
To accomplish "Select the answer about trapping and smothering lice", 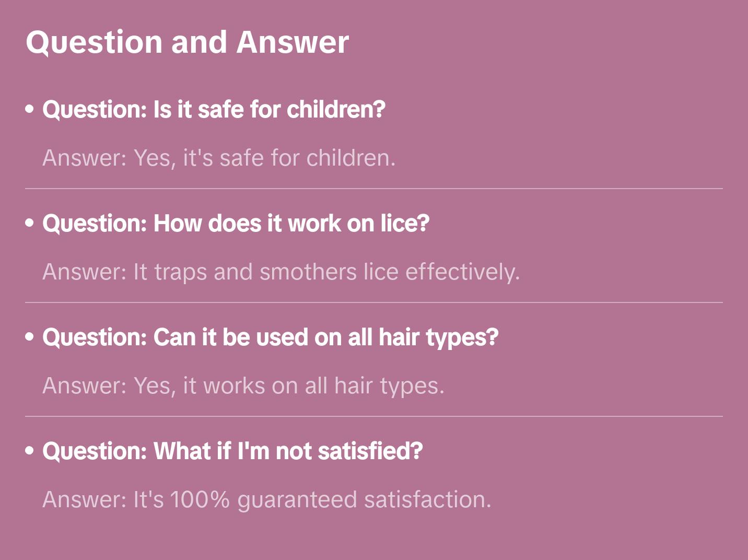I will click(x=281, y=272).
